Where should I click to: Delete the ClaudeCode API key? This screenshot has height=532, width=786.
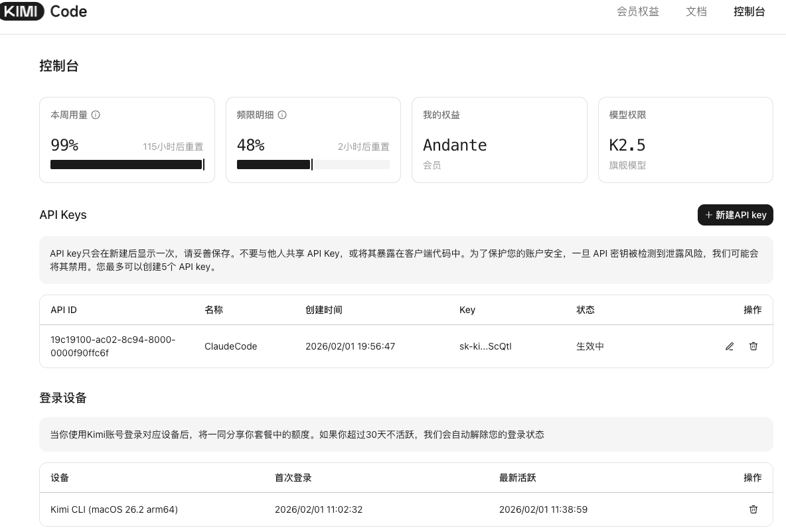(753, 346)
